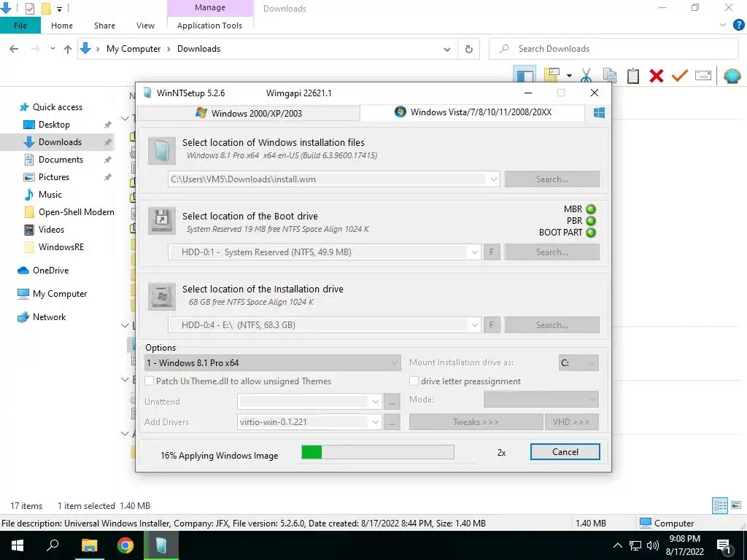Open the Customize Quick Access Toolbar arrow
The height and width of the screenshot is (560, 747).
point(60,9)
